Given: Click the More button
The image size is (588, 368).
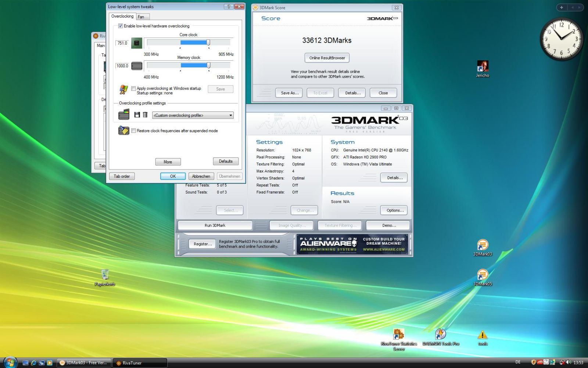Looking at the screenshot, I should click(x=168, y=162).
